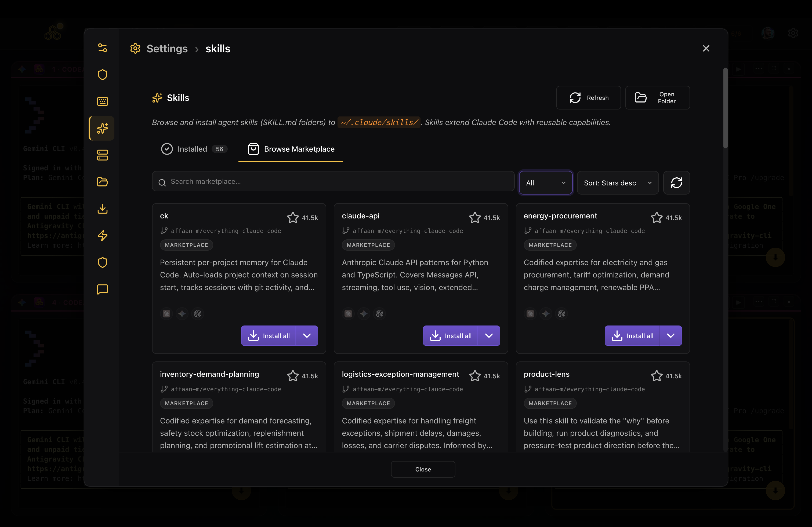The width and height of the screenshot is (812, 527).
Task: Install all for claude-api skill
Action: (x=450, y=336)
